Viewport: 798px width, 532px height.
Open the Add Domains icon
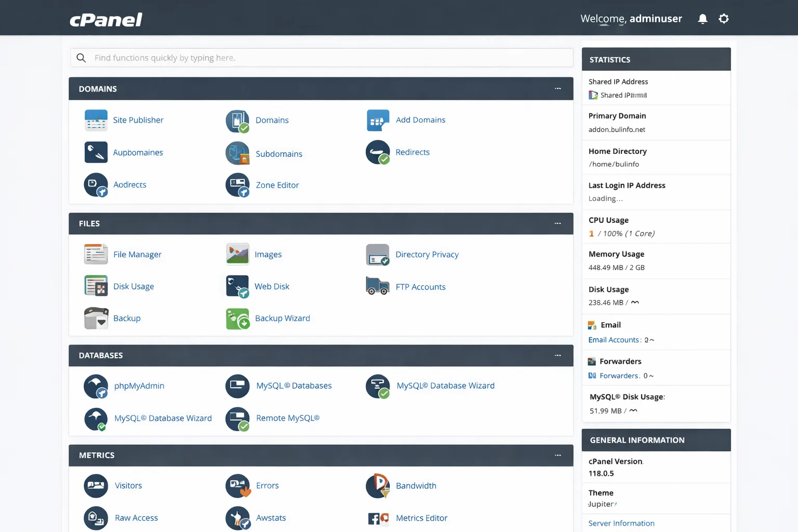tap(378, 121)
